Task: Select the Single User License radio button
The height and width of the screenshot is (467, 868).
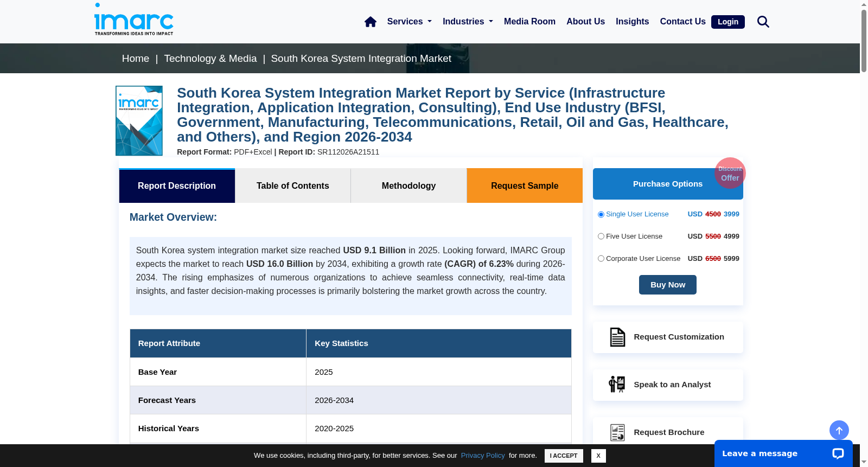Action: pyautogui.click(x=601, y=214)
